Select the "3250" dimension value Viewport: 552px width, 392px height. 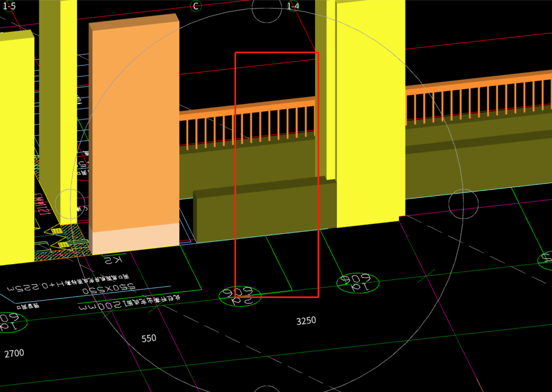pyautogui.click(x=306, y=321)
